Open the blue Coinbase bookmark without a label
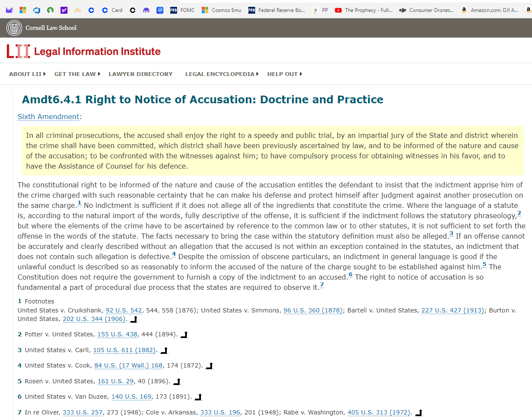 (x=91, y=10)
